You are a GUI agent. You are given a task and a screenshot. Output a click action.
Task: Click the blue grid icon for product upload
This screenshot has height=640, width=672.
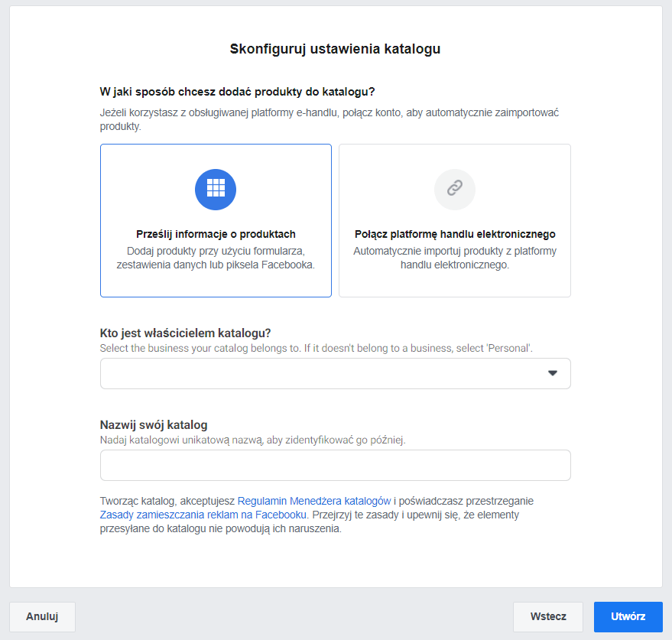coord(216,189)
